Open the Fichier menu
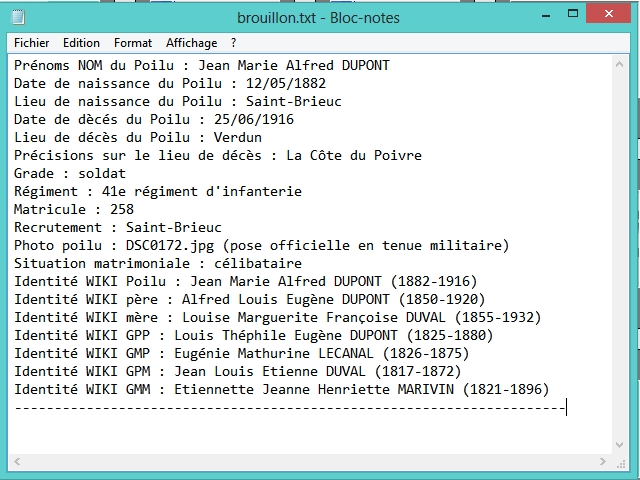 click(x=32, y=43)
